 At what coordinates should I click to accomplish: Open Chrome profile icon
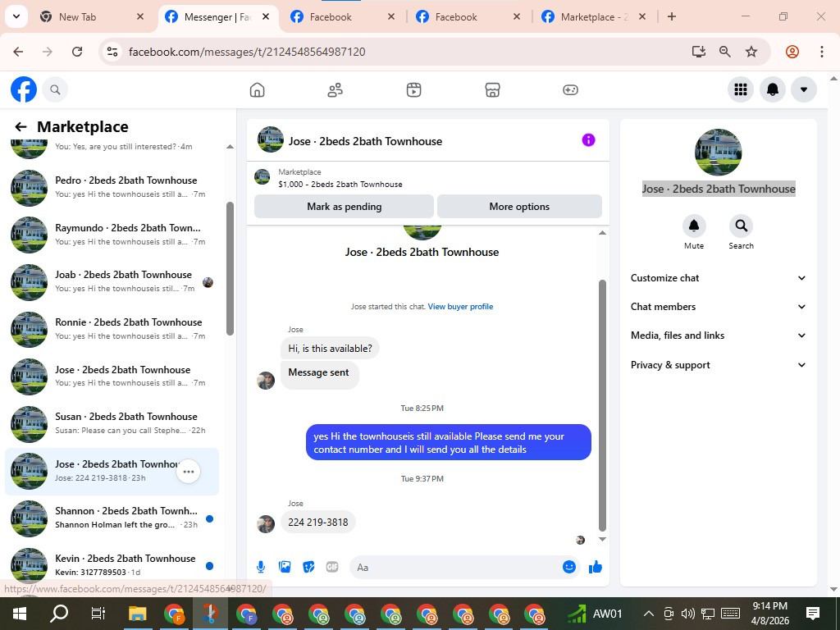click(x=792, y=52)
